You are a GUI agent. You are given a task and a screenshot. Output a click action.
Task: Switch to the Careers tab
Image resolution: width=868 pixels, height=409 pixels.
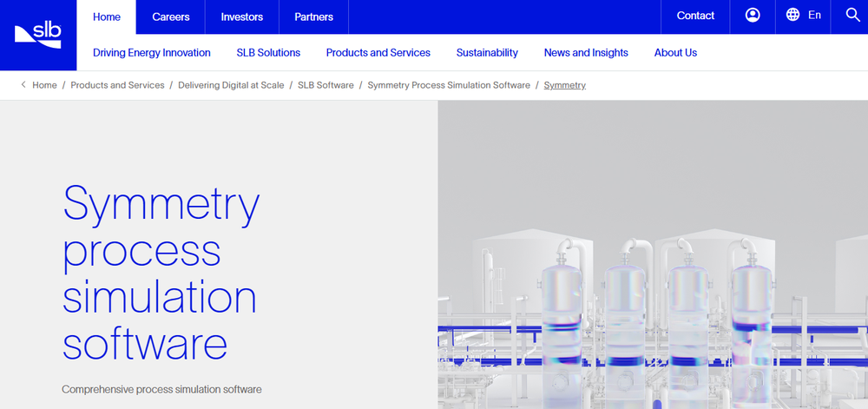(170, 16)
